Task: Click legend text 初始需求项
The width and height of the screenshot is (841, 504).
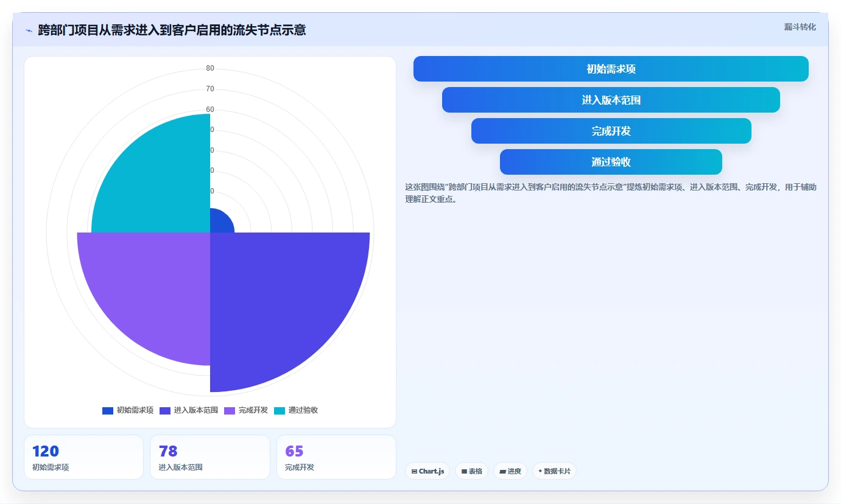Action: (135, 410)
